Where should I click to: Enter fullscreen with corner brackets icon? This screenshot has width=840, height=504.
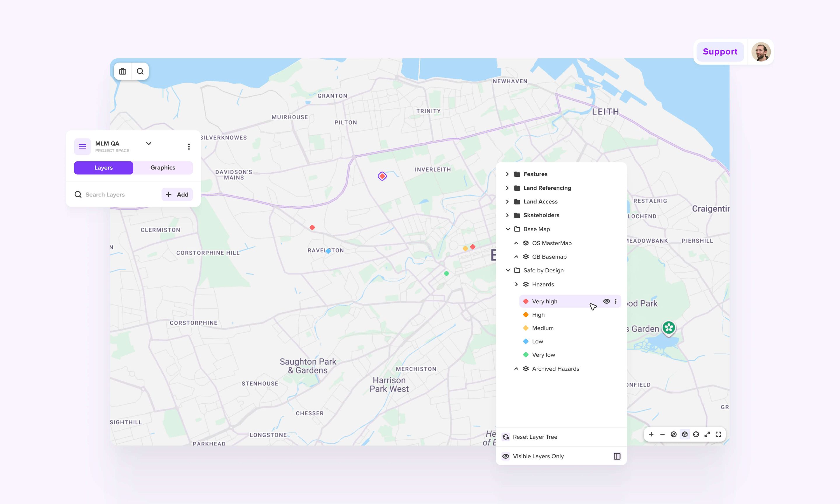(718, 434)
